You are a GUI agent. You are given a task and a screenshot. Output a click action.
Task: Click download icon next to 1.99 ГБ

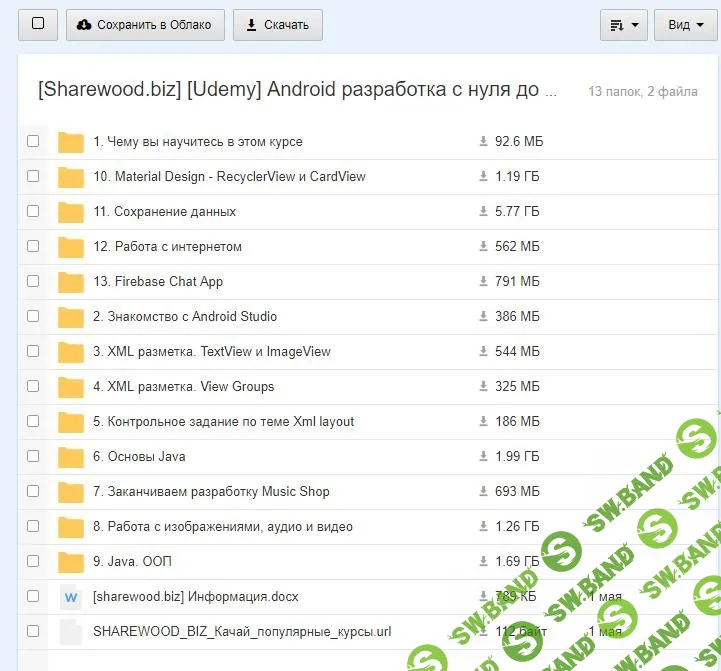[484, 457]
